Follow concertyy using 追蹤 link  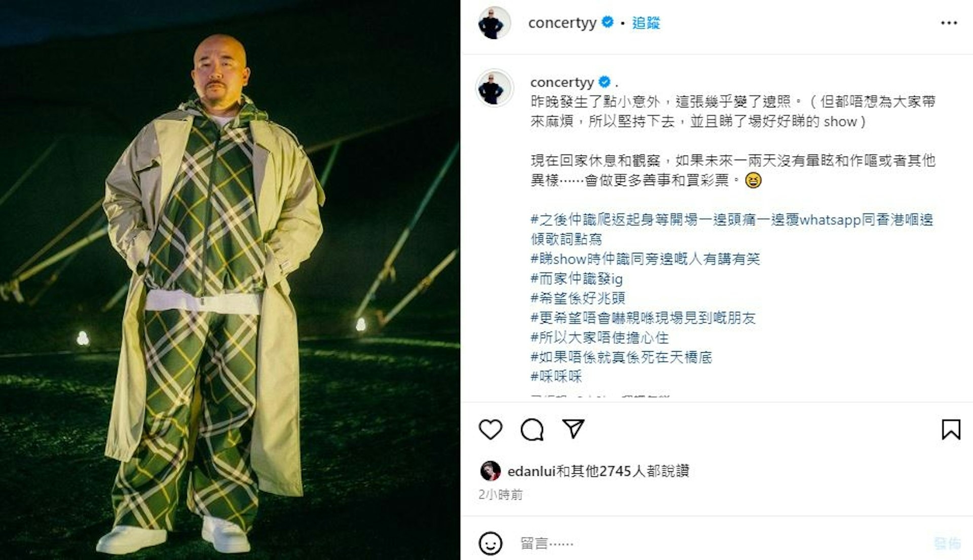(x=646, y=23)
